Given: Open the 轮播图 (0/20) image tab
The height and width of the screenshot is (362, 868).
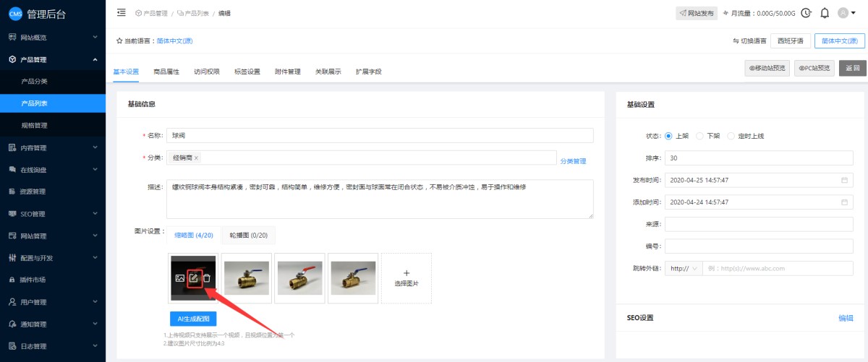Looking at the screenshot, I should (248, 235).
